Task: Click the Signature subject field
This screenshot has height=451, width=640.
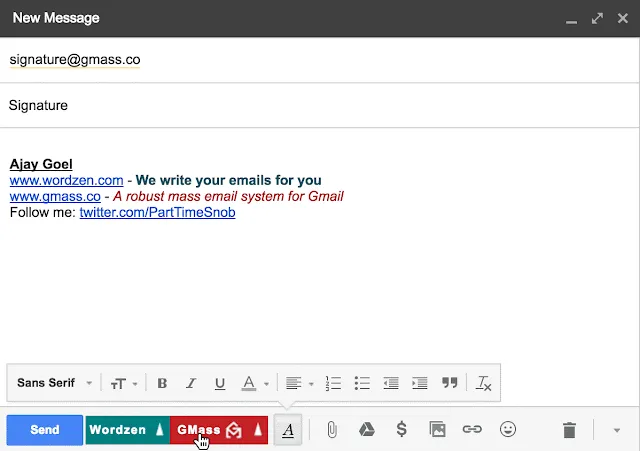Action: tap(320, 105)
